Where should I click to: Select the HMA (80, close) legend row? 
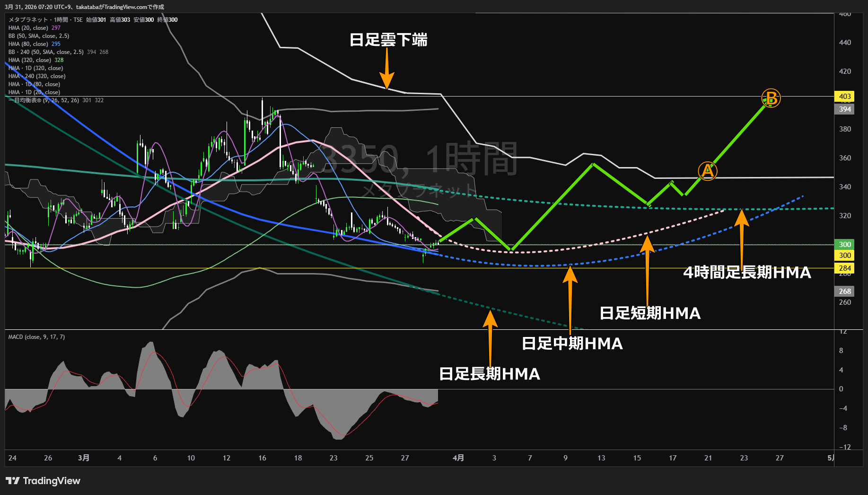35,44
